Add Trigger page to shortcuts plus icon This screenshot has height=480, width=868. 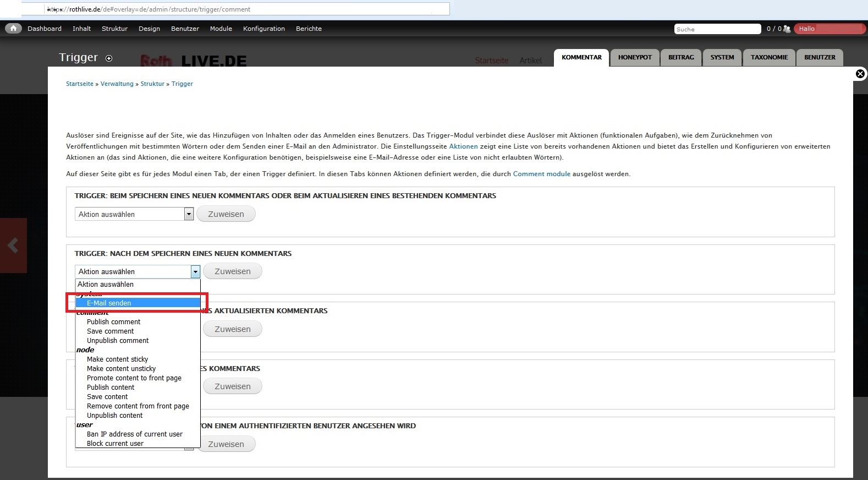[x=109, y=58]
